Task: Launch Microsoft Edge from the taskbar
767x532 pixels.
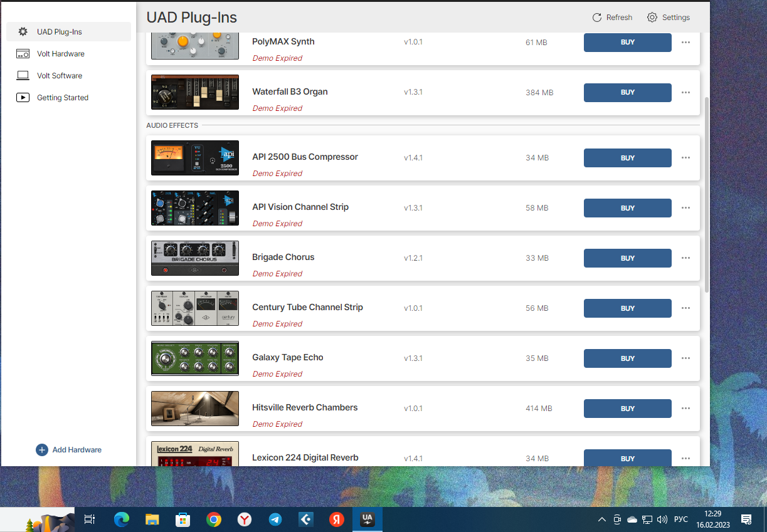Action: click(x=122, y=519)
